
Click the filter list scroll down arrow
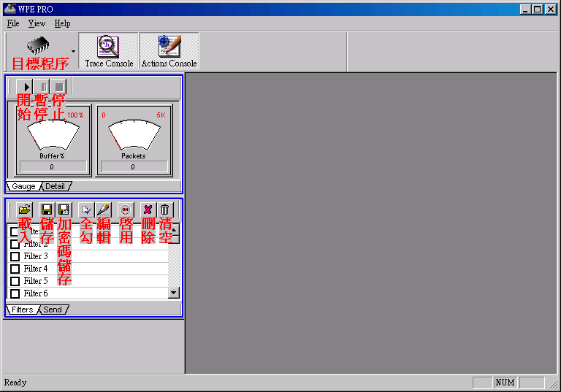[174, 293]
